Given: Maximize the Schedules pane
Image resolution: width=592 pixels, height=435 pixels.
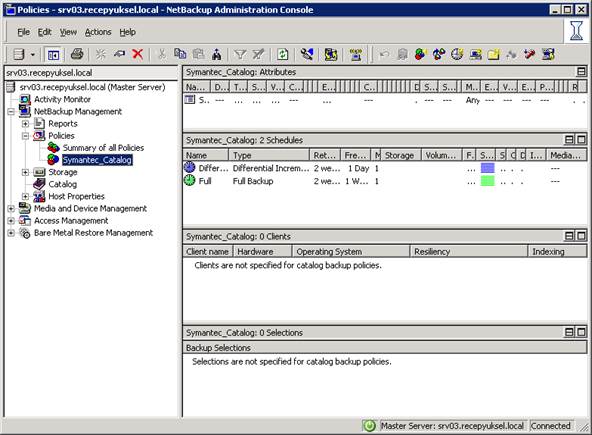Looking at the screenshot, I should (x=581, y=140).
